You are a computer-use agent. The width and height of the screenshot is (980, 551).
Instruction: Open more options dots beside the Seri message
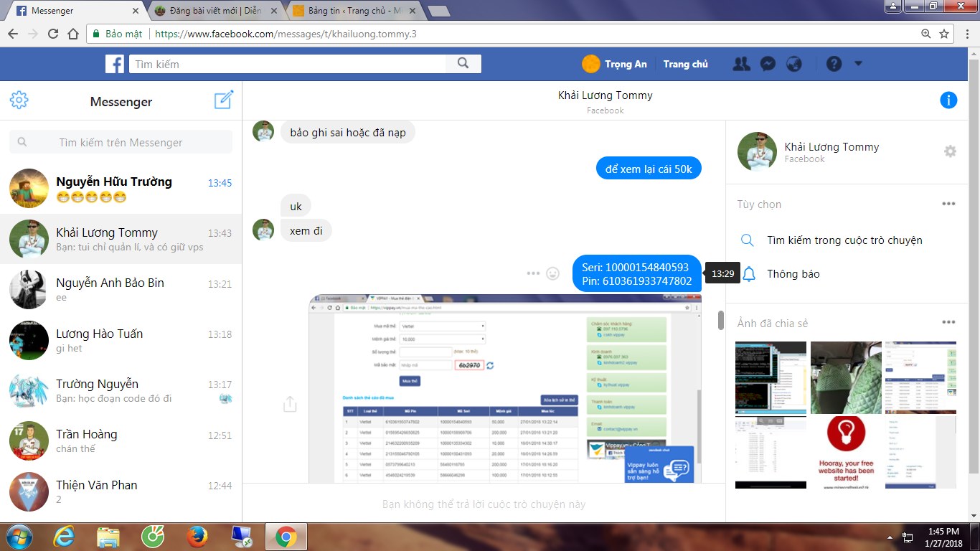coord(533,273)
